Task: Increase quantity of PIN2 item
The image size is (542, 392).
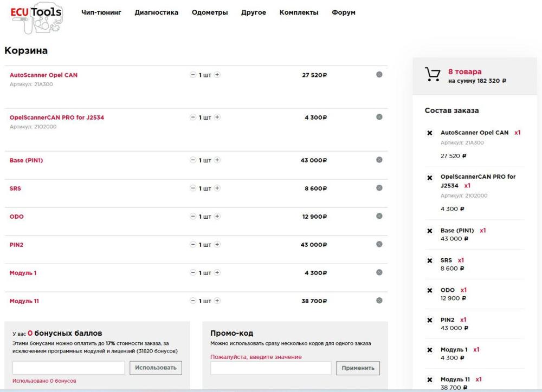Action: [x=217, y=245]
